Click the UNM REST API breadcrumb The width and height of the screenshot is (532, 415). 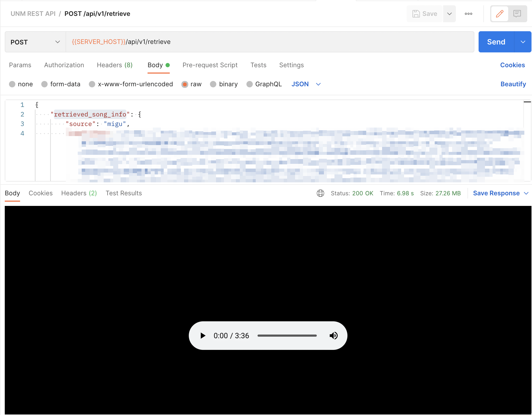pyautogui.click(x=33, y=14)
